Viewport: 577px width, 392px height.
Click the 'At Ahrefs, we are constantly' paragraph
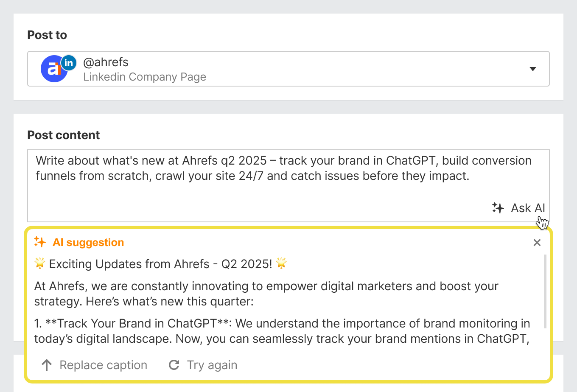point(266,294)
